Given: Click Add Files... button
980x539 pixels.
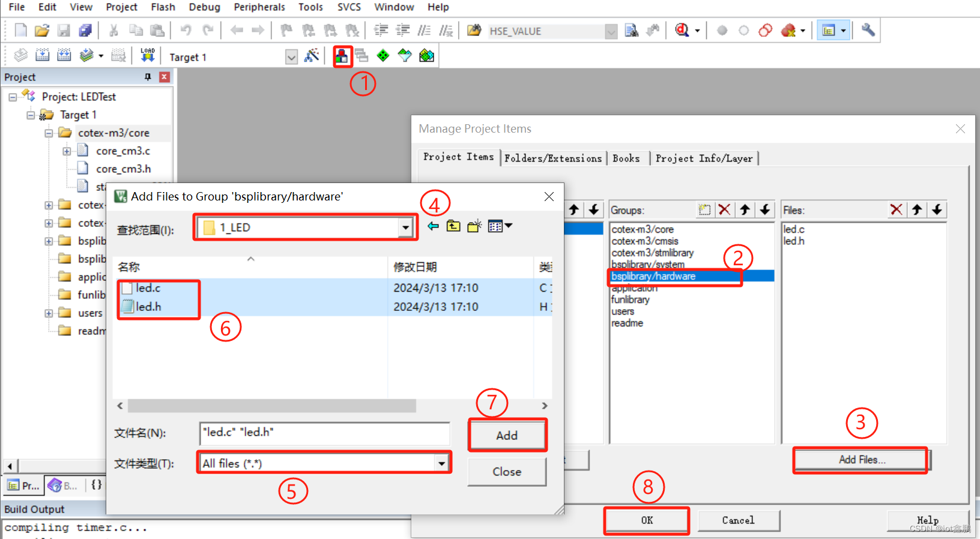Looking at the screenshot, I should pos(862,460).
